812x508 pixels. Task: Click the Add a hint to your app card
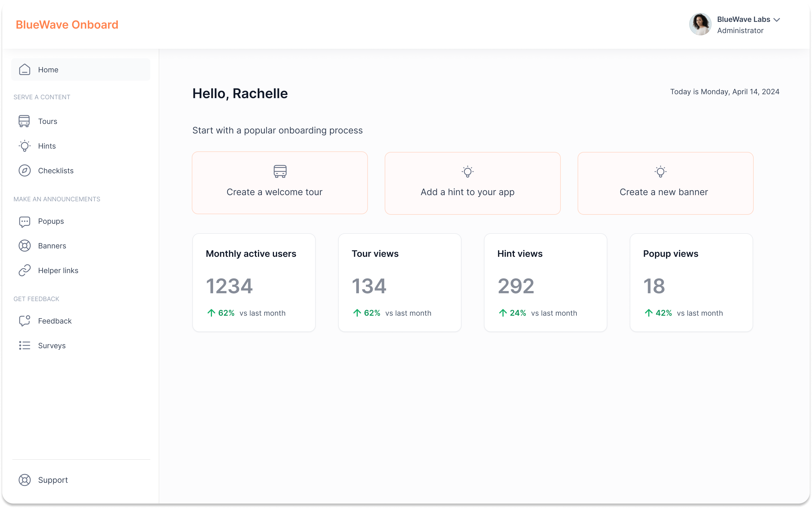click(472, 183)
